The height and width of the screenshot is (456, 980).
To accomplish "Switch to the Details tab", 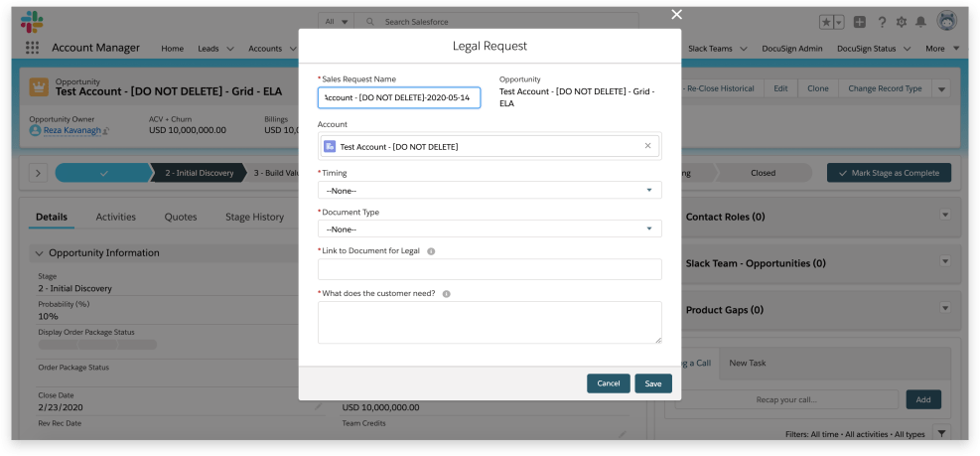I will (52, 217).
